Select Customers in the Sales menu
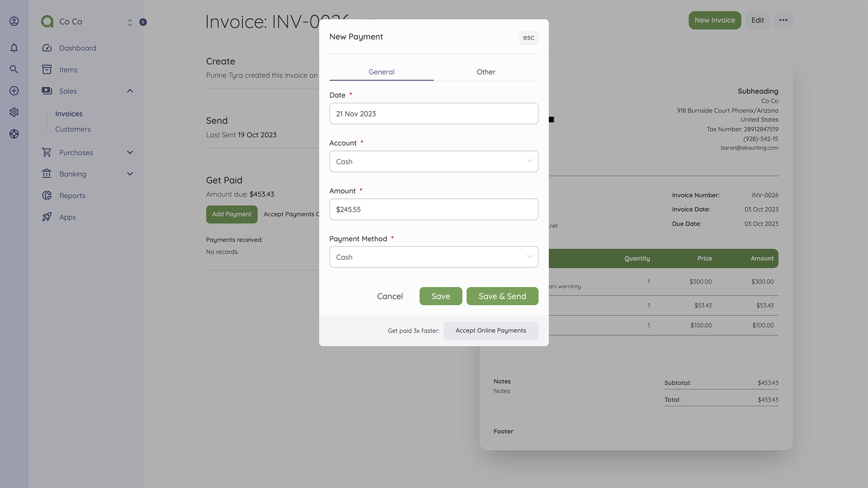This screenshot has height=488, width=868. click(x=72, y=129)
